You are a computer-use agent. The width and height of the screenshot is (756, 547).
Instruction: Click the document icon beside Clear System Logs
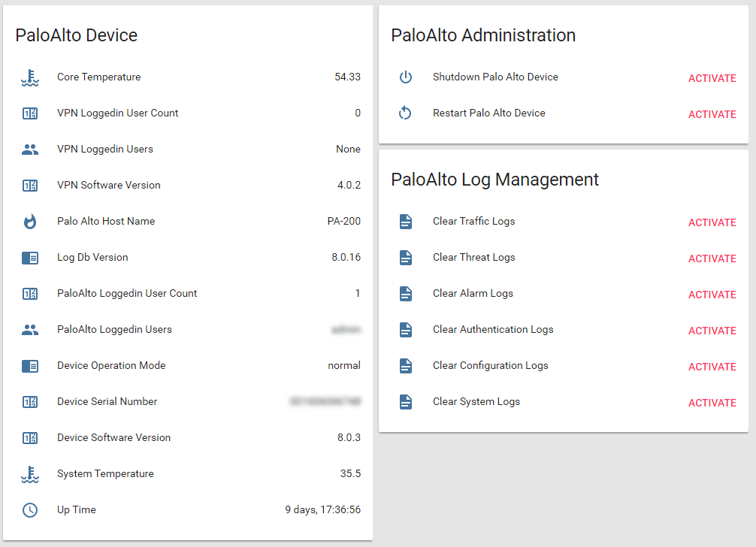406,402
